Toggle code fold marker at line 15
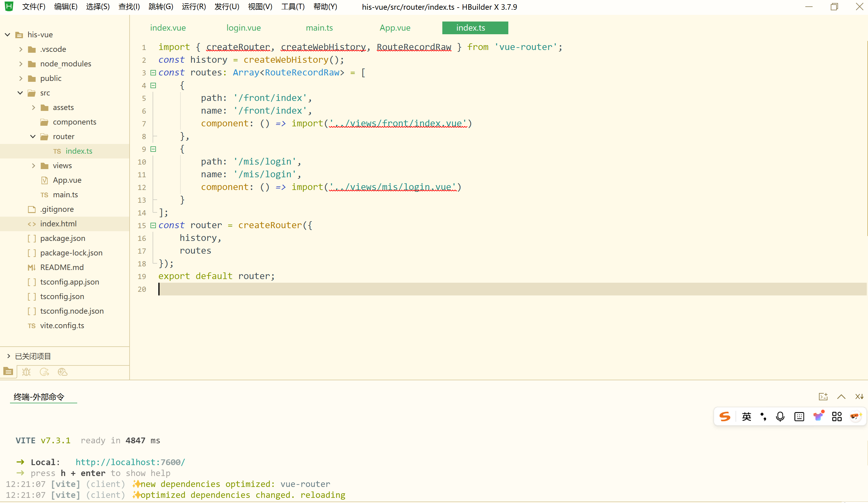 [153, 225]
